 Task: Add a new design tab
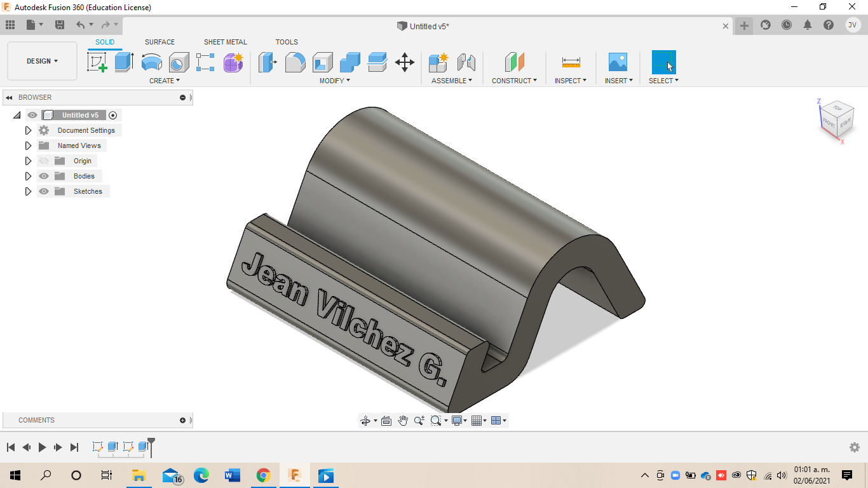(x=744, y=25)
